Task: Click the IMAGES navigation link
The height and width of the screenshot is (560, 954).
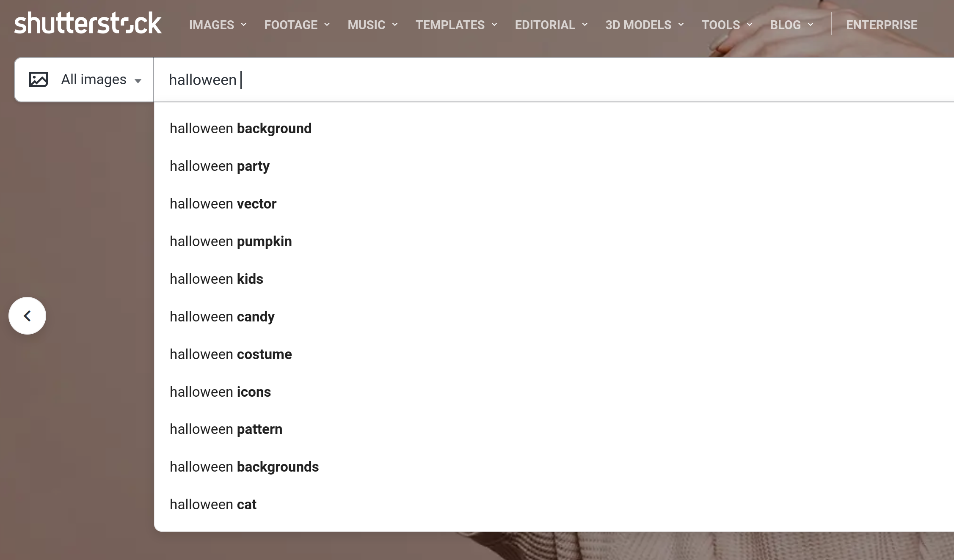Action: (x=212, y=25)
